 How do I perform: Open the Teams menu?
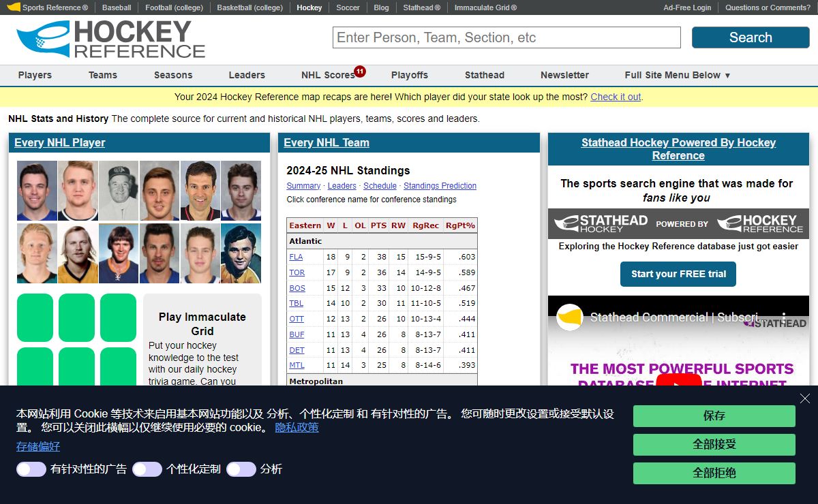(103, 75)
